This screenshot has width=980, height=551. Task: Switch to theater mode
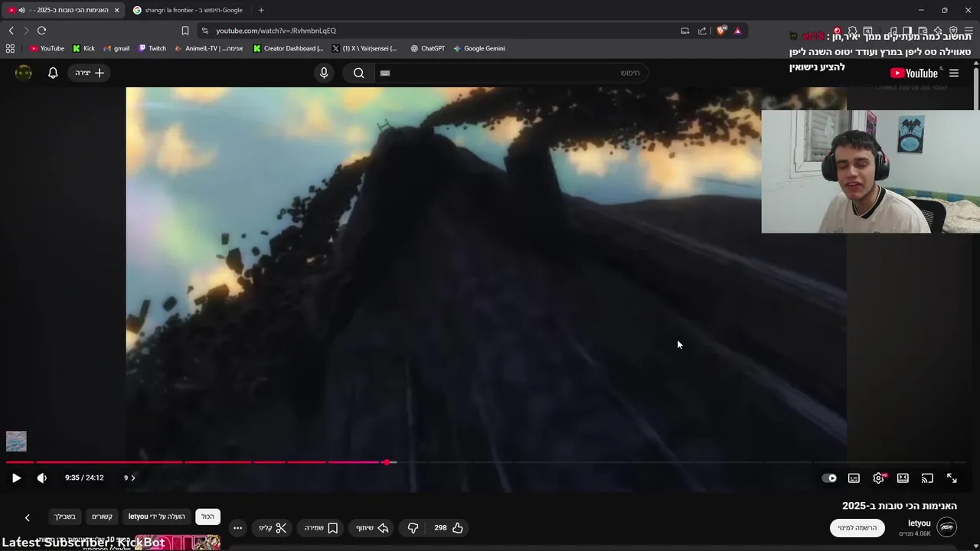903,478
